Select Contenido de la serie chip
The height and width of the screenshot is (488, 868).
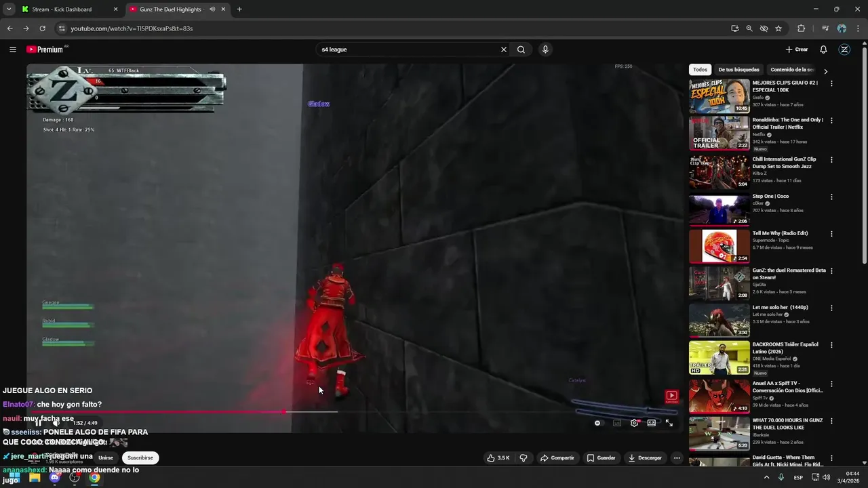coord(792,70)
